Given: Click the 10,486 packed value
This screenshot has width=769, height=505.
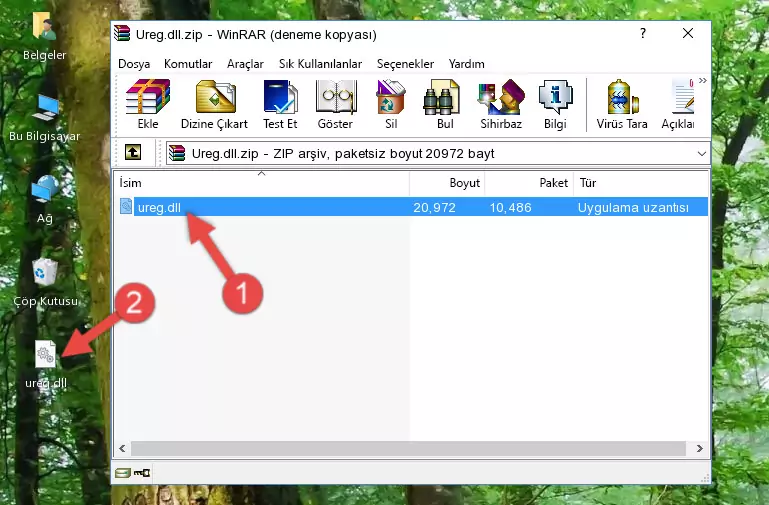Looking at the screenshot, I should coord(510,207).
